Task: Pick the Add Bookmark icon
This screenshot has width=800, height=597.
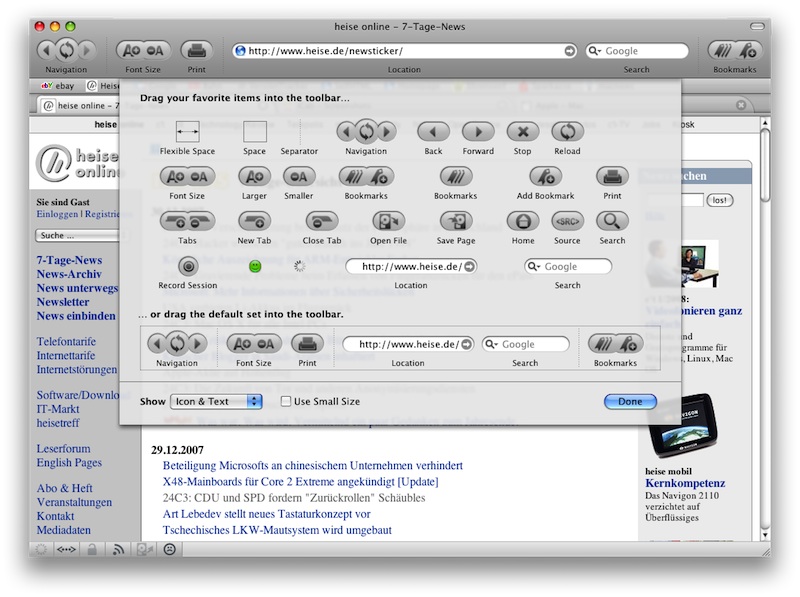Action: [545, 177]
